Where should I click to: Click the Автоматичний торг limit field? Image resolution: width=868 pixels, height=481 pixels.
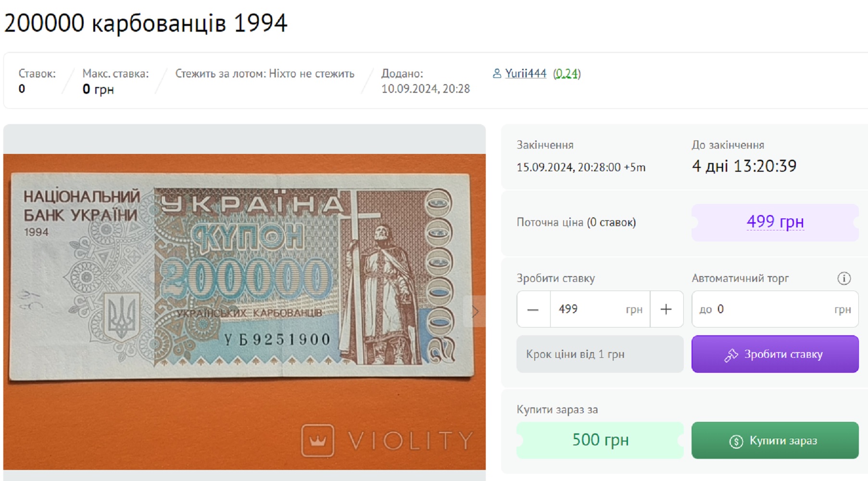tap(775, 309)
